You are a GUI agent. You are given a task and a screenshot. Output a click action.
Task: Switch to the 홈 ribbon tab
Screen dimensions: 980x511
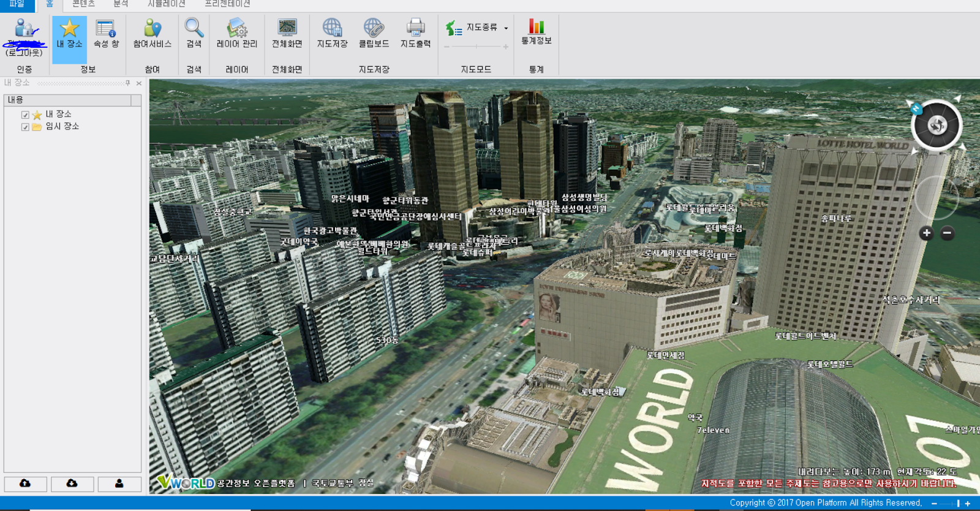(x=50, y=4)
